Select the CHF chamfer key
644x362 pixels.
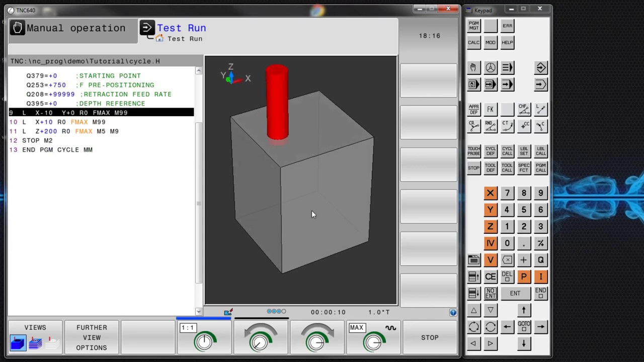click(x=524, y=110)
